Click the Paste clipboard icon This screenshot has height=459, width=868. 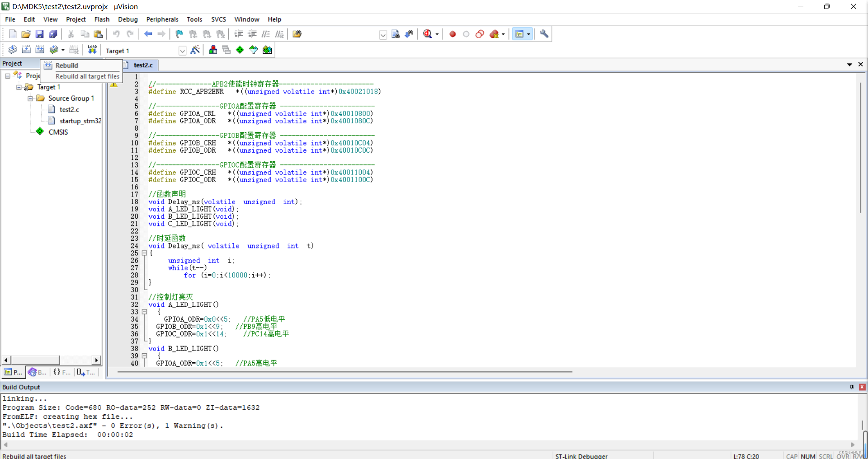click(98, 34)
